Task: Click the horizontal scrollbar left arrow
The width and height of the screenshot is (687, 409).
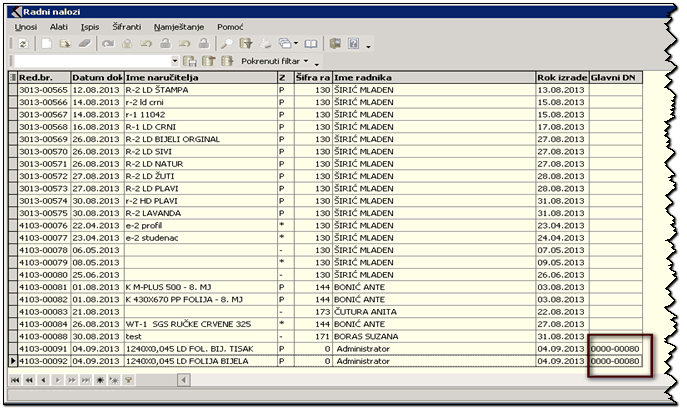Action: (182, 381)
